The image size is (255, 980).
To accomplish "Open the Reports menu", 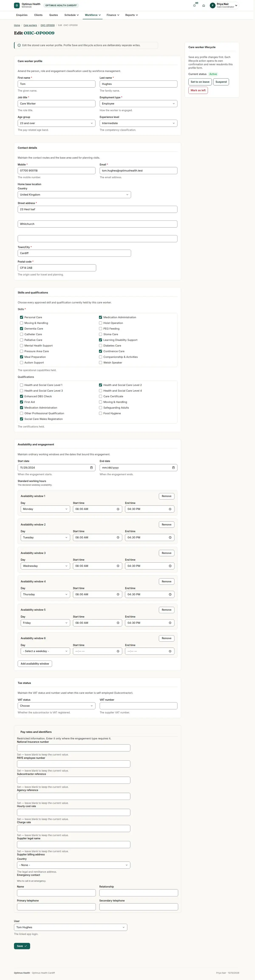I will tap(132, 15).
